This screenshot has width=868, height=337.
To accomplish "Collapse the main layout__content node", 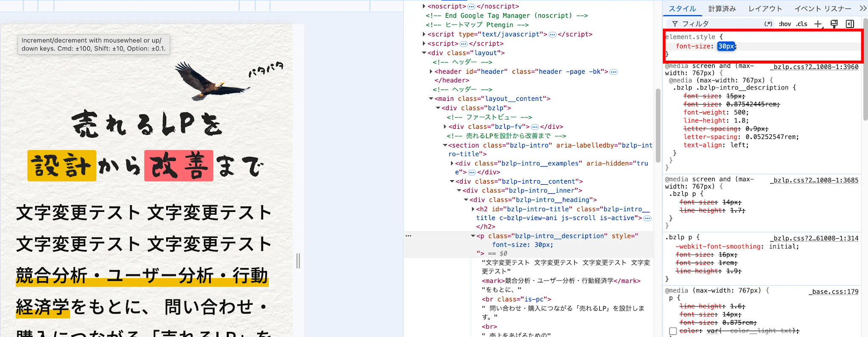I will pos(431,99).
